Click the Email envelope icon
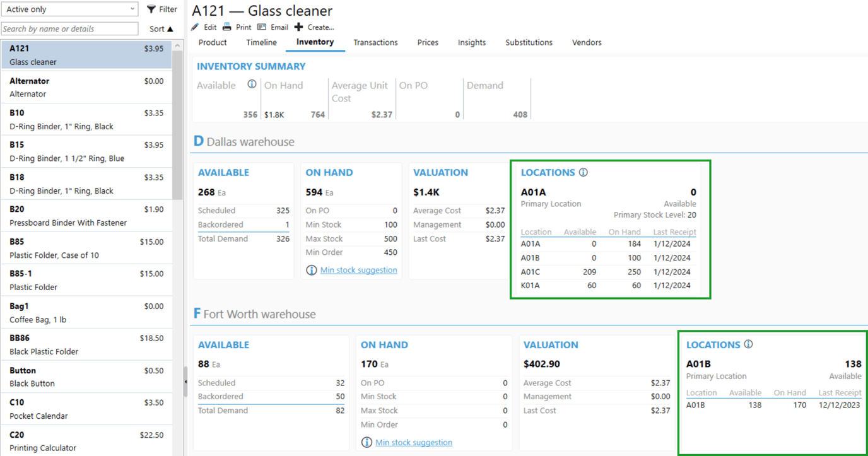The width and height of the screenshot is (868, 456). coord(262,27)
